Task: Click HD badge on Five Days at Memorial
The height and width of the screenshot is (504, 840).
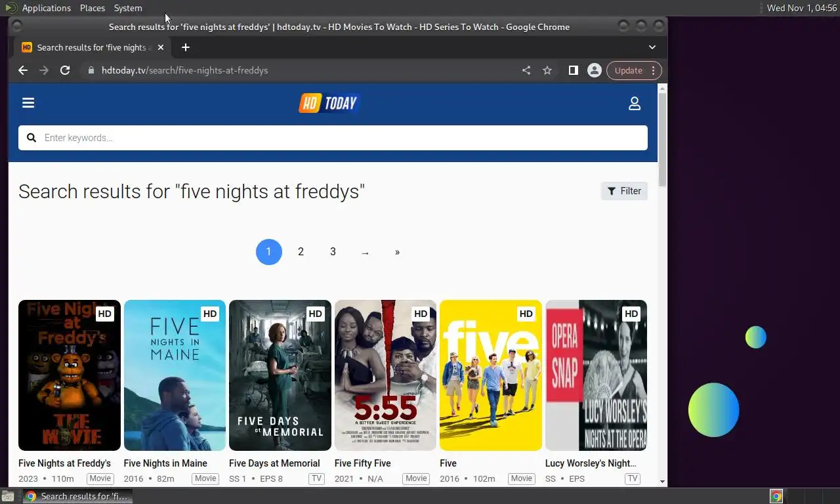Action: [x=315, y=314]
